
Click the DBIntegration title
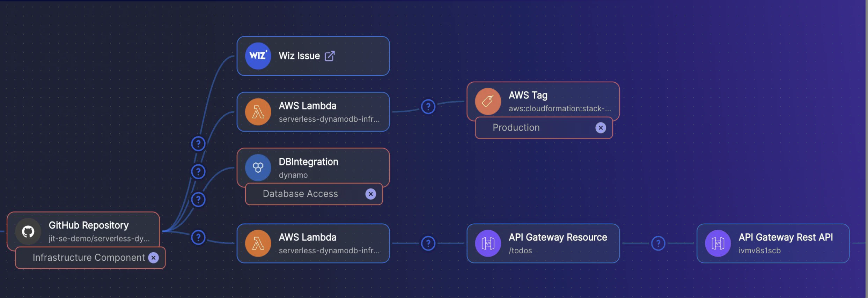point(309,162)
